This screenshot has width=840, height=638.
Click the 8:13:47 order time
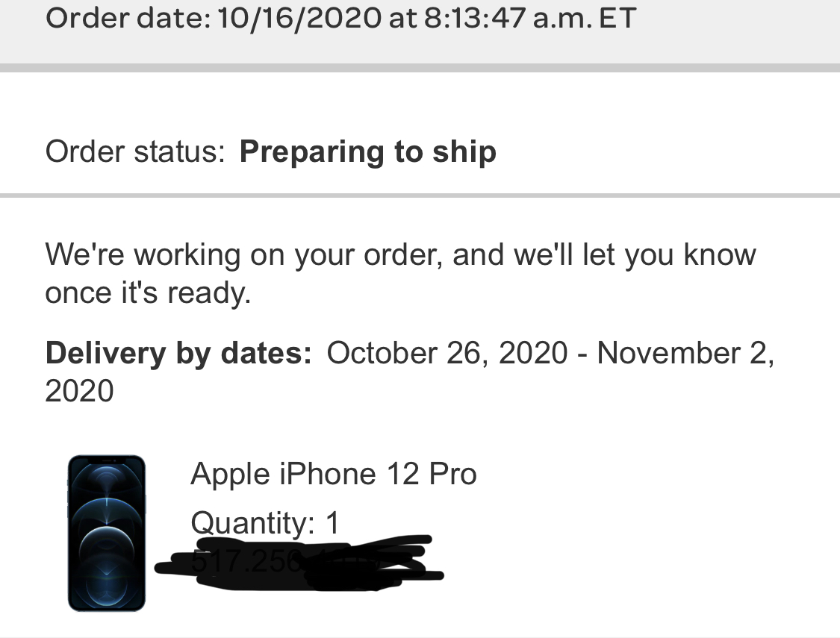tap(473, 17)
